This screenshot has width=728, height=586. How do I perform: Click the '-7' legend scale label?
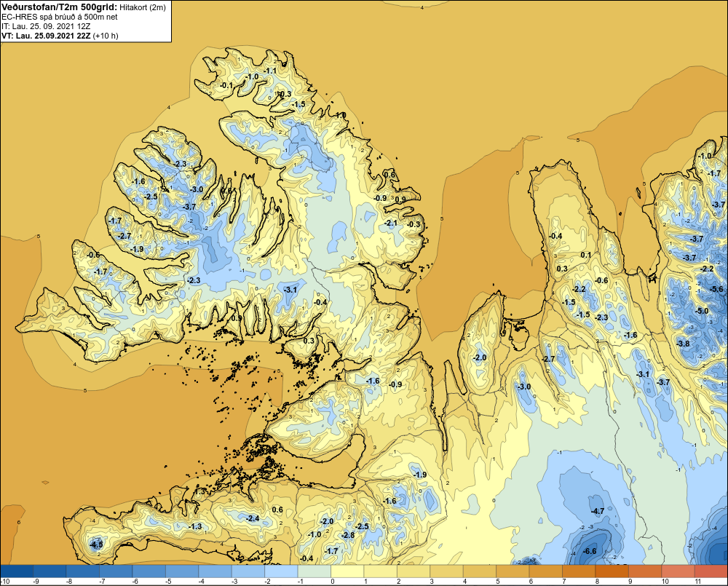point(102,582)
